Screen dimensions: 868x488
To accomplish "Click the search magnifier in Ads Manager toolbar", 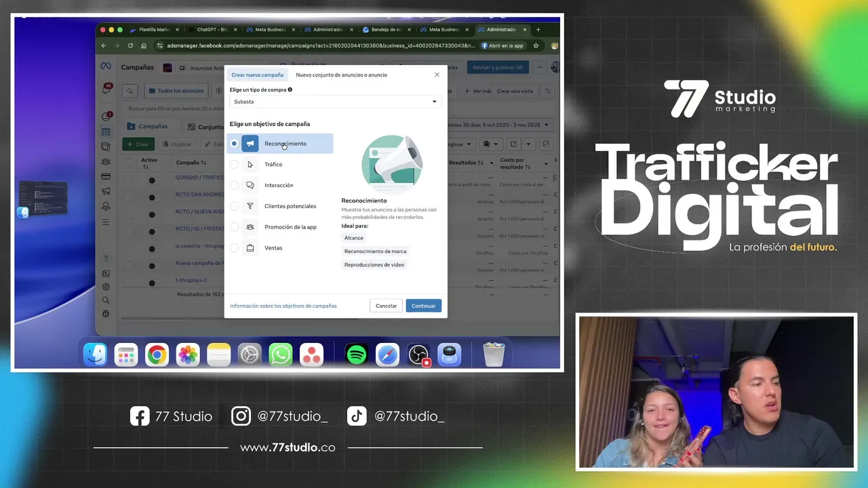I will tap(130, 91).
